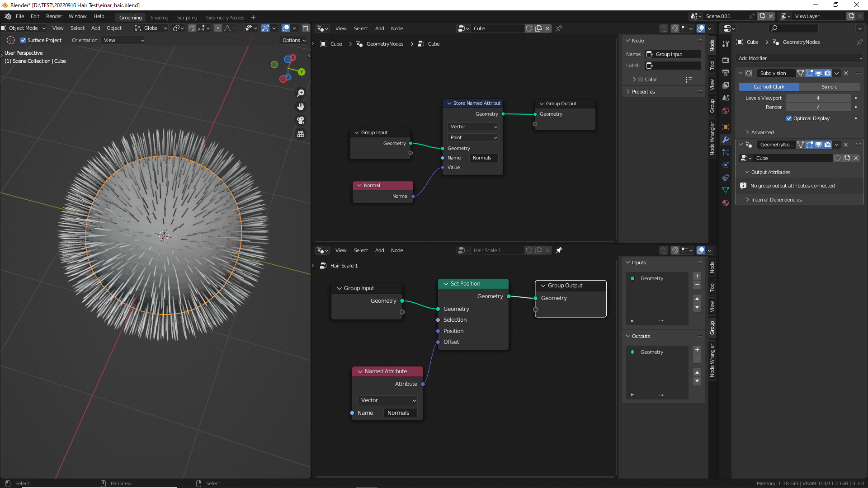Switch to the Shading workspace tab
The width and height of the screenshot is (868, 488).
tap(159, 18)
